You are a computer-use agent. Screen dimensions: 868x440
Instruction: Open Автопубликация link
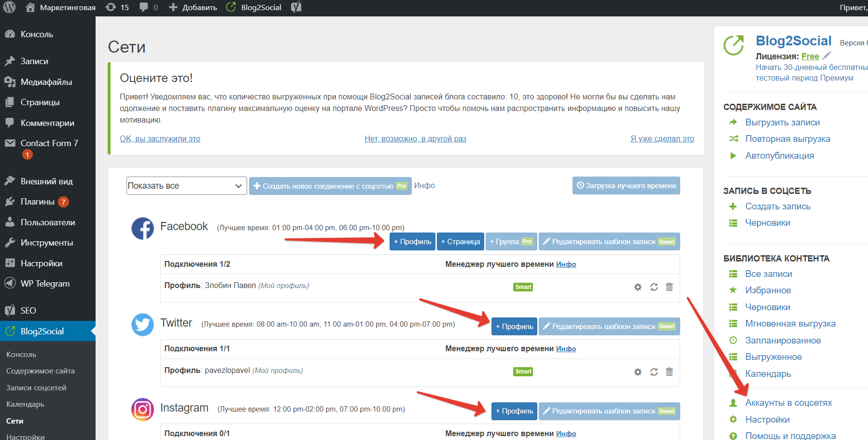780,156
